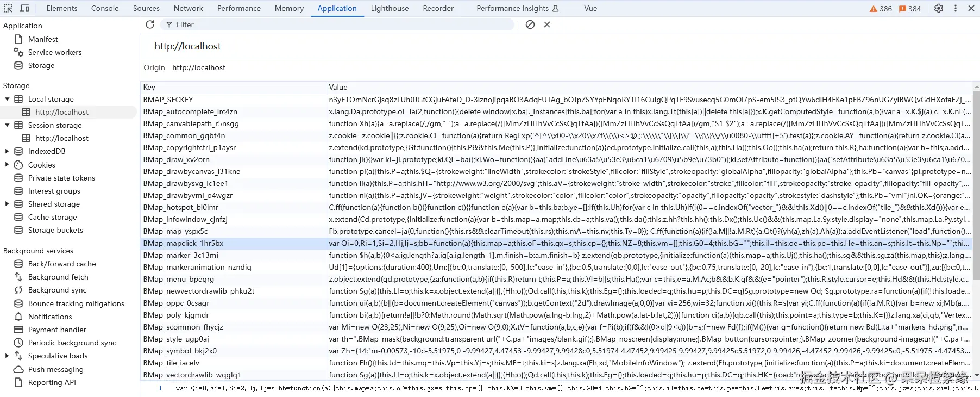980x397 pixels.
Task: Select the BMAP_SECKEY row
Action: click(556, 100)
